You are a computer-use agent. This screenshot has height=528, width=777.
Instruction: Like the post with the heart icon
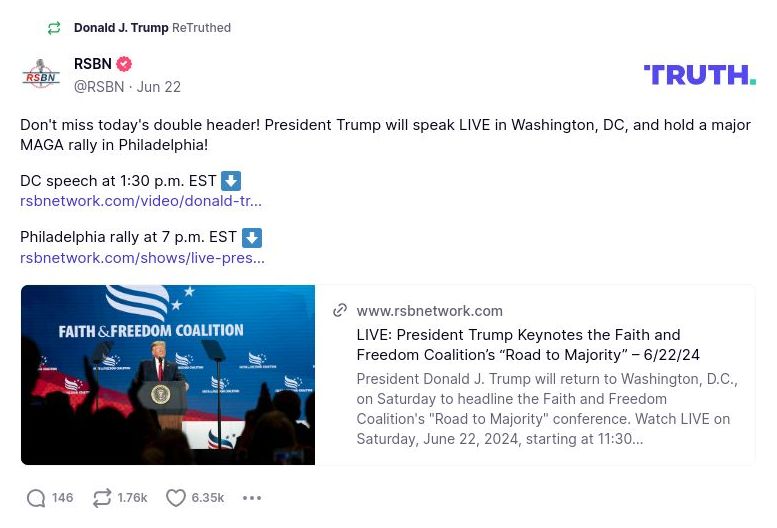[176, 498]
